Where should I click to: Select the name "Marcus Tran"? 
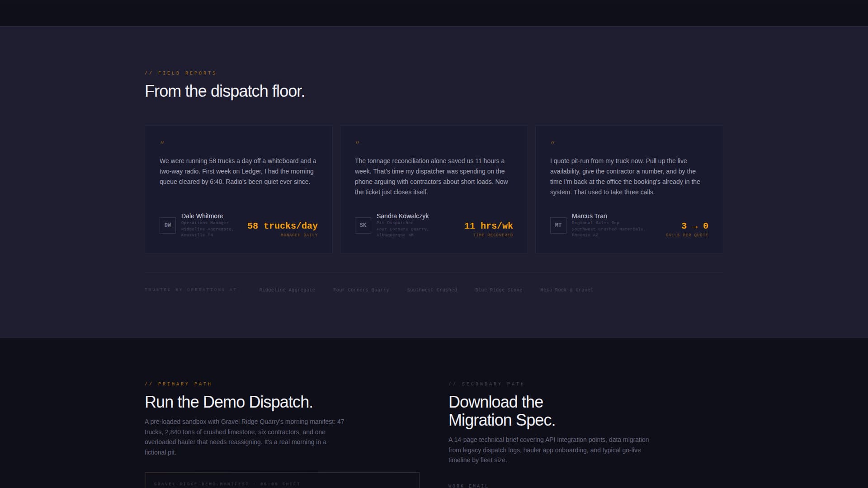pos(589,216)
